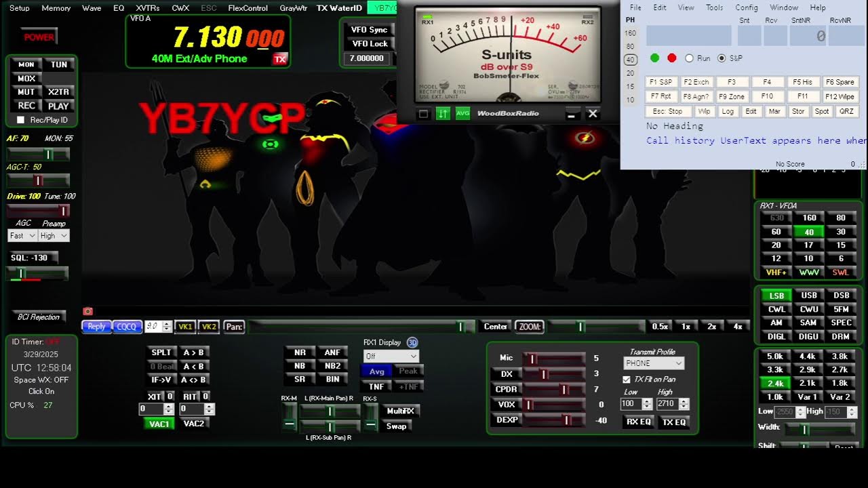Image resolution: width=868 pixels, height=488 pixels.
Task: Open the EQ menu
Action: tap(119, 8)
